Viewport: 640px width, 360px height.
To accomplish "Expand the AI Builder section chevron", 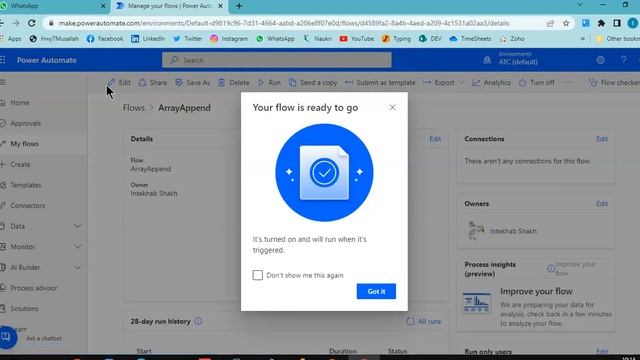I will [77, 267].
